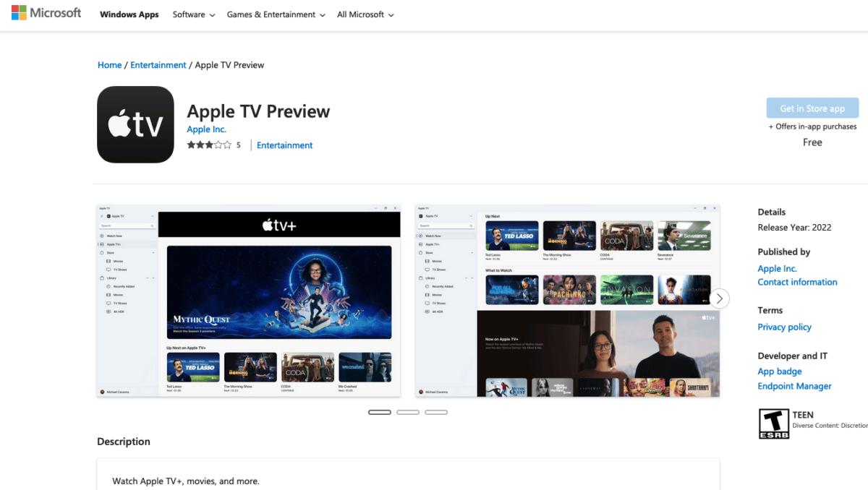Click the ESRB Teen rating badge
The height and width of the screenshot is (490, 868).
[773, 424]
